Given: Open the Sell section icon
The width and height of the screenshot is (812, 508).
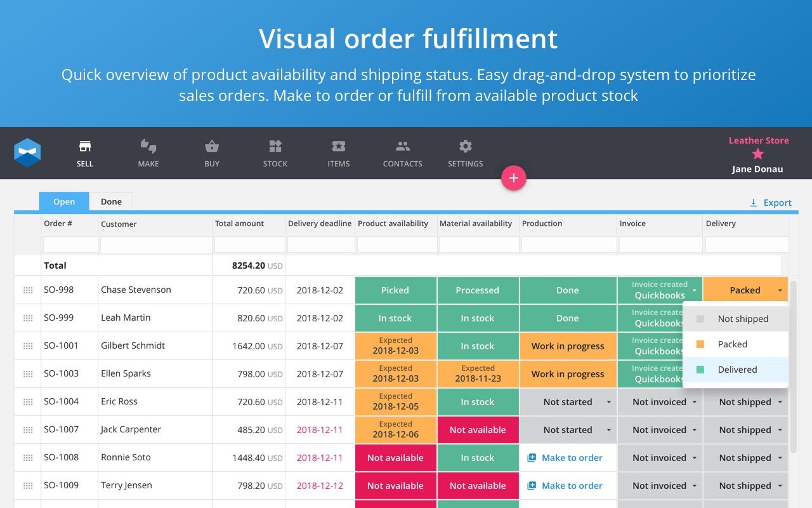Looking at the screenshot, I should click(85, 147).
